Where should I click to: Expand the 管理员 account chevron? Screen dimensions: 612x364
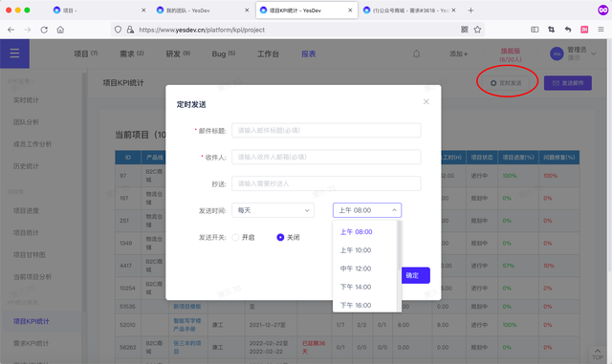(x=594, y=54)
